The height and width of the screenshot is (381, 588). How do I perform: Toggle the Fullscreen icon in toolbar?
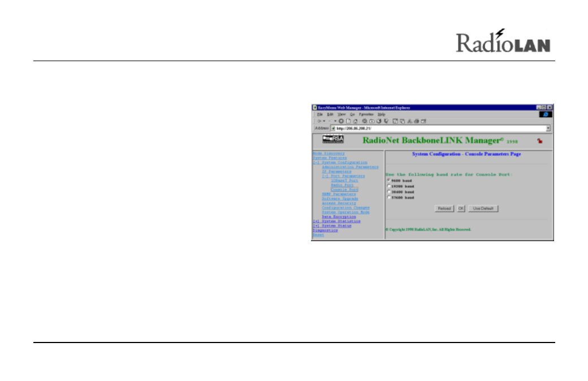395,121
